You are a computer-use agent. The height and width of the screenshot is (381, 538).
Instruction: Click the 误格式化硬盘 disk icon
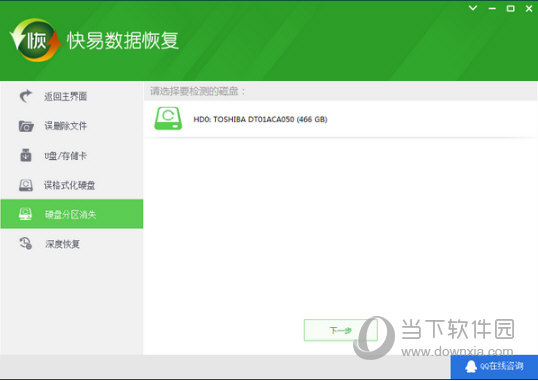[26, 185]
